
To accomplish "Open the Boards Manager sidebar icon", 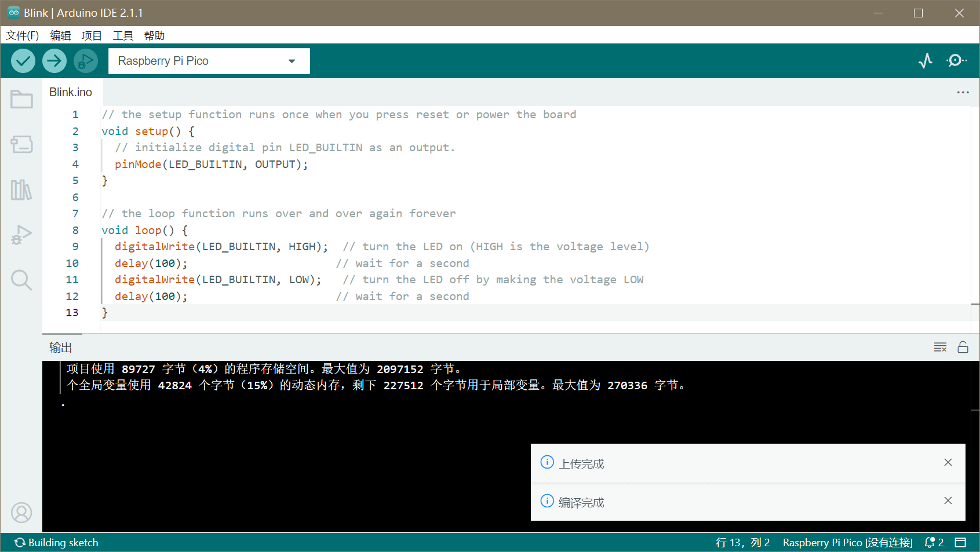I will coord(21,144).
